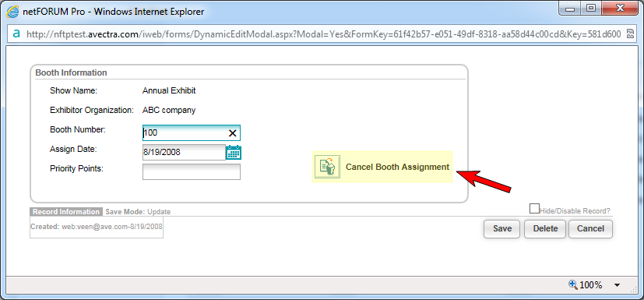
Task: Click the Internet Explorer logo in title bar
Action: (x=12, y=12)
